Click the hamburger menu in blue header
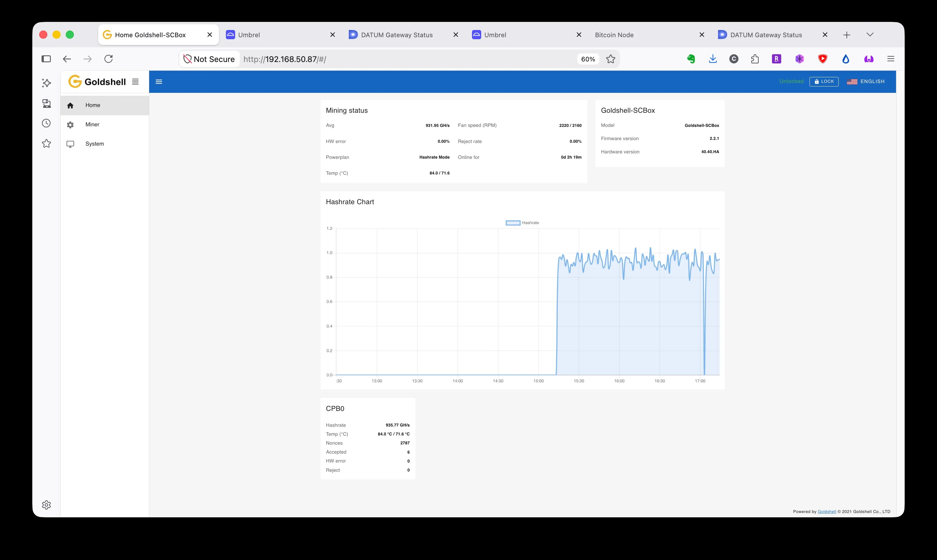Screen dimensions: 937x560 pyautogui.click(x=159, y=82)
